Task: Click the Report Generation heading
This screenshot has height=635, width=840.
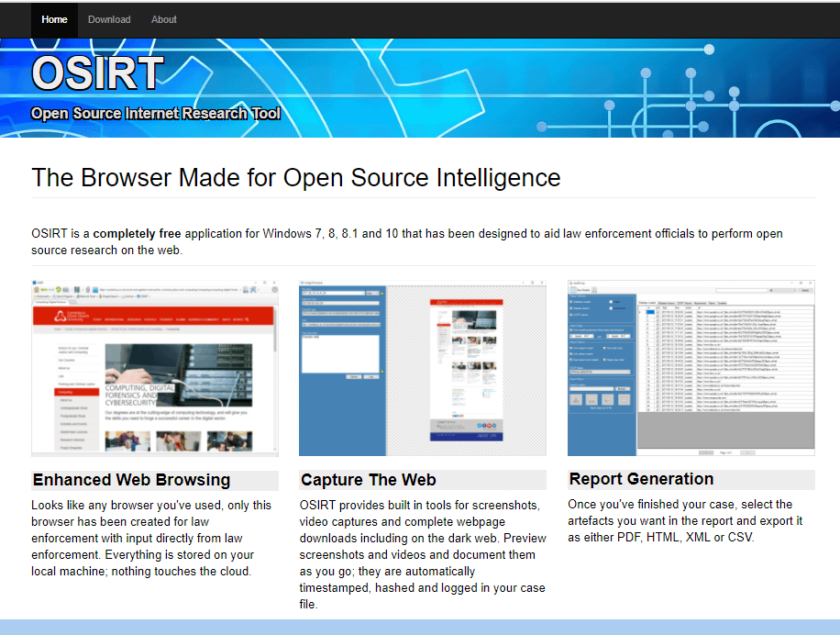Action: point(641,479)
